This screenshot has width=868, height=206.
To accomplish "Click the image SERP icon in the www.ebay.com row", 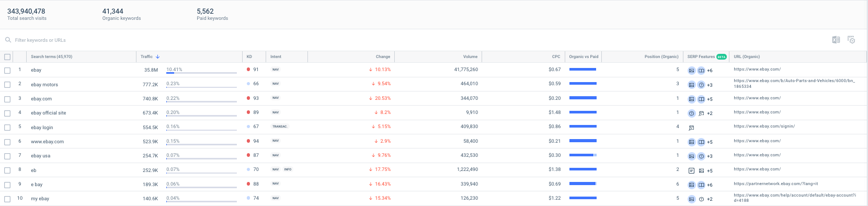I will 691,142.
